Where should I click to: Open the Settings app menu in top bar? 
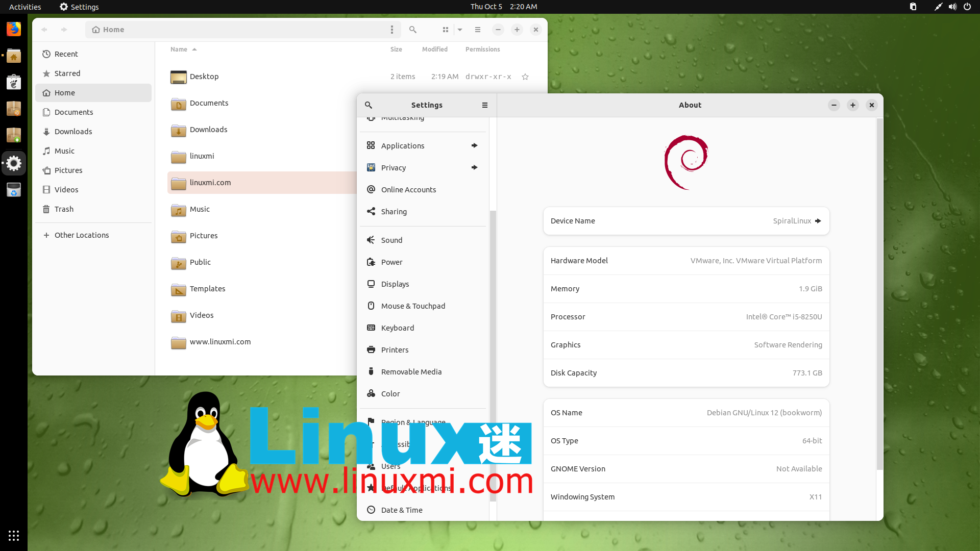point(79,7)
